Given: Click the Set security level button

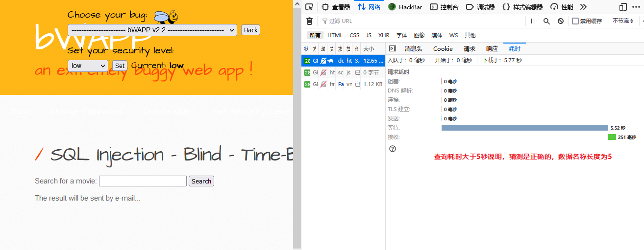Looking at the screenshot, I should click(120, 66).
